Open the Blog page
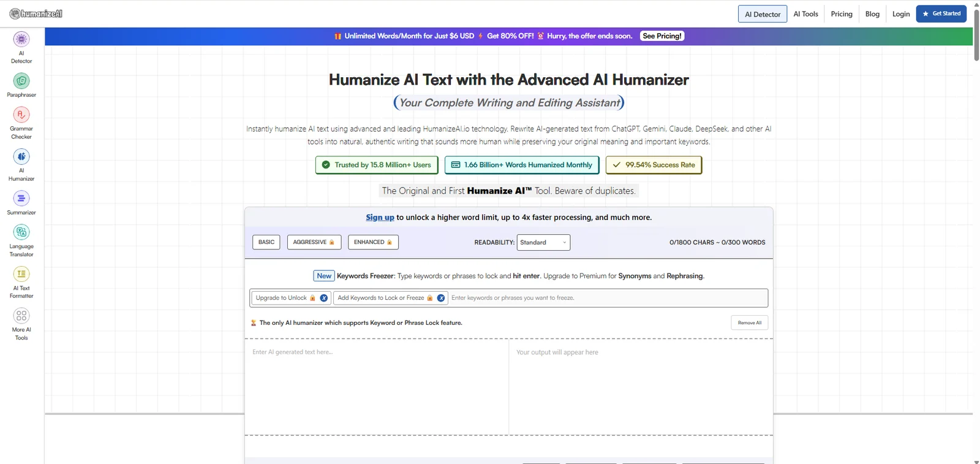The image size is (980, 464). 872,14
